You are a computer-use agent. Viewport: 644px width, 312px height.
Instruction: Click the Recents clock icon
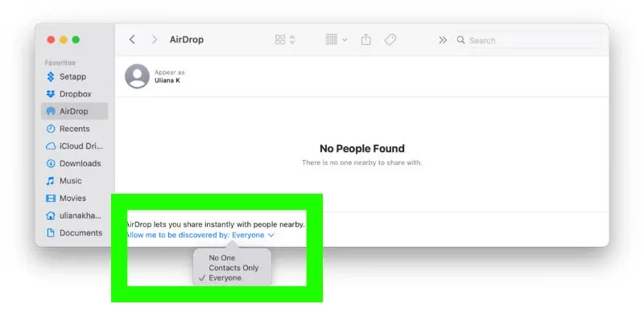(x=51, y=129)
